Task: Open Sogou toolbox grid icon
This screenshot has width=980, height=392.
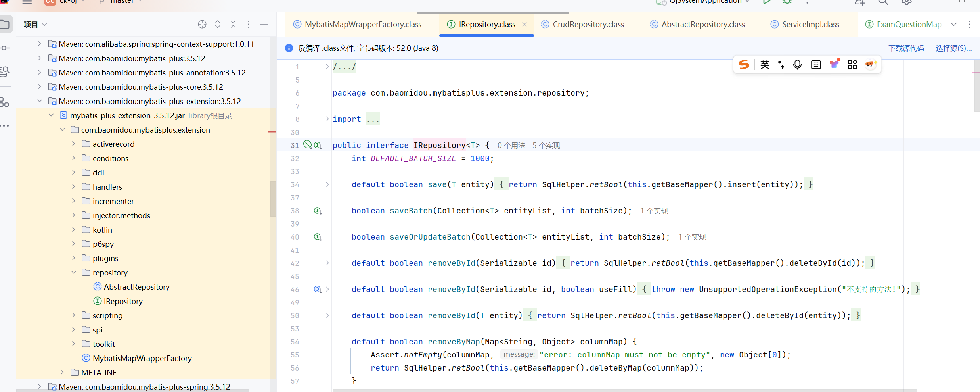Action: pyautogui.click(x=852, y=64)
